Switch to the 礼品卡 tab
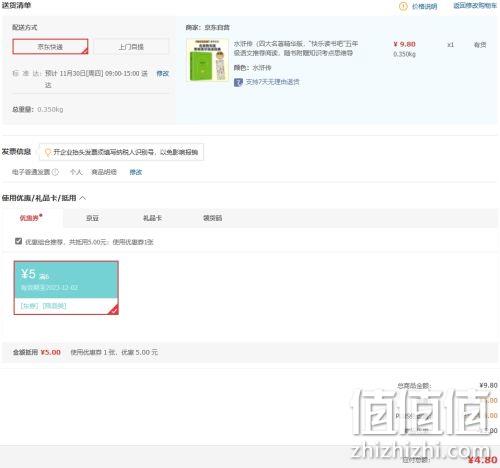Screen dimensions: 500x468 click(x=152, y=218)
